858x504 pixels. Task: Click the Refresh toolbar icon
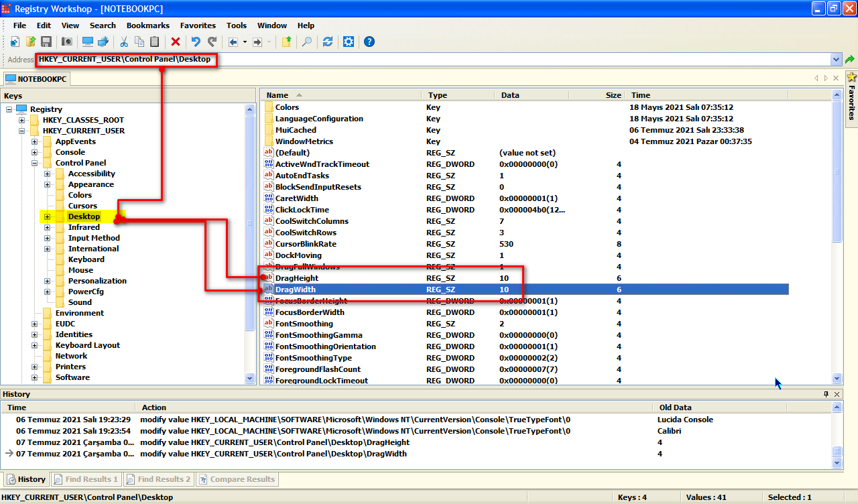(328, 42)
